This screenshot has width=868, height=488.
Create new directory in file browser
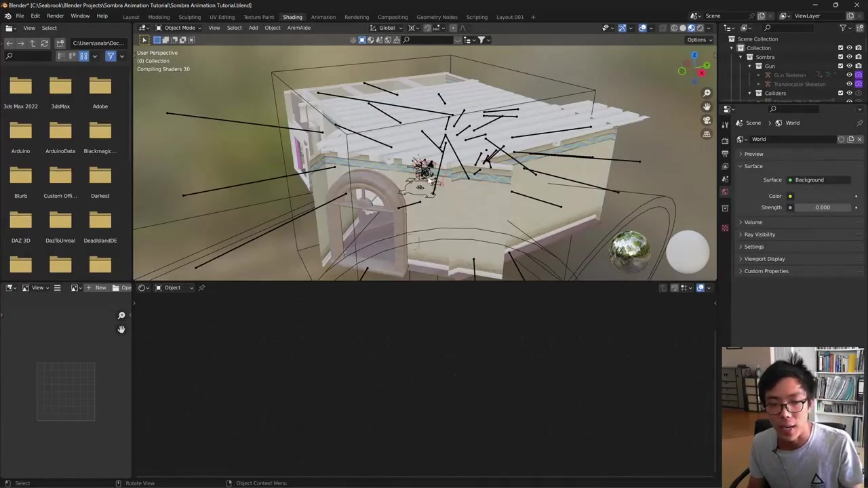tap(60, 43)
